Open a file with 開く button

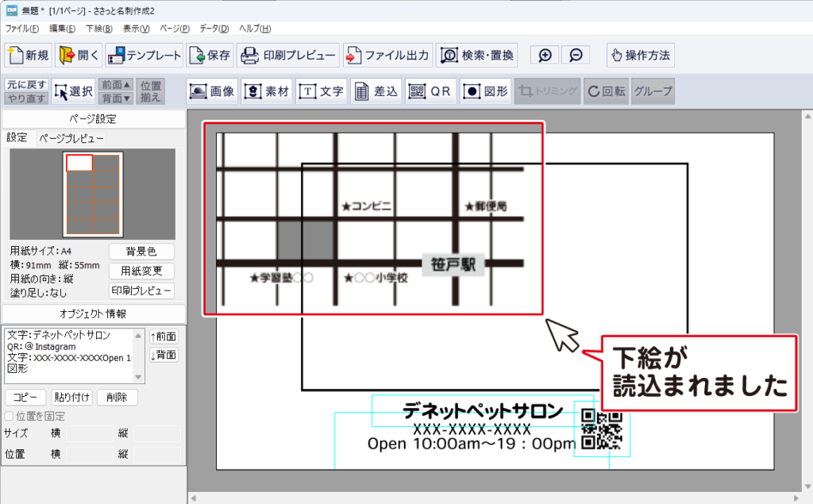point(79,55)
